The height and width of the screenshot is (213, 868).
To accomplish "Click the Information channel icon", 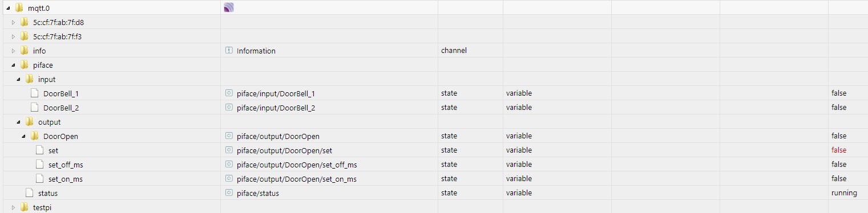I will tap(229, 51).
